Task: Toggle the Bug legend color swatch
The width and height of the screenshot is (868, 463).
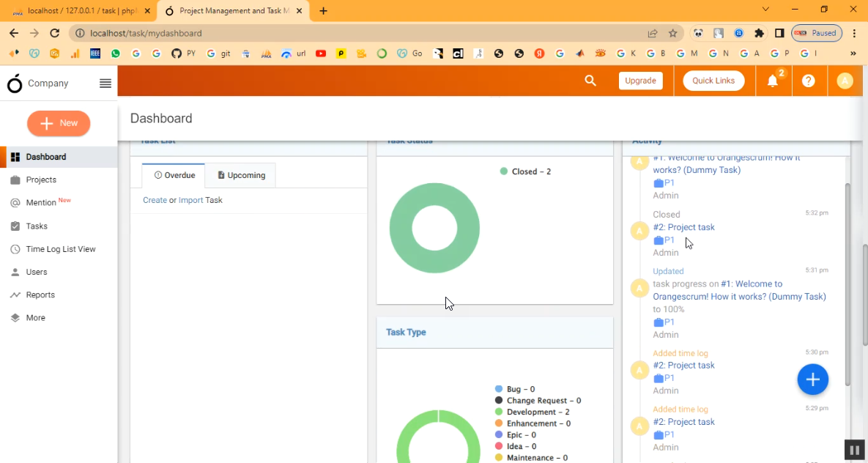Action: point(499,389)
